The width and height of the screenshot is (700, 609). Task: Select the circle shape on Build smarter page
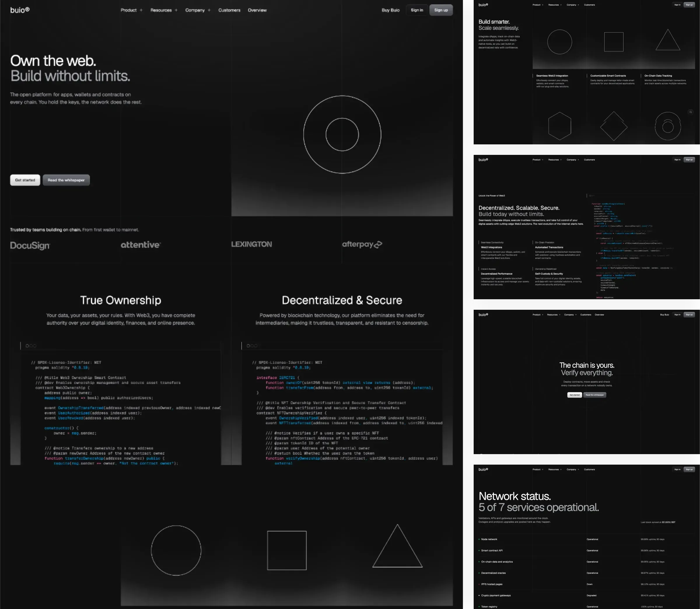tap(560, 42)
